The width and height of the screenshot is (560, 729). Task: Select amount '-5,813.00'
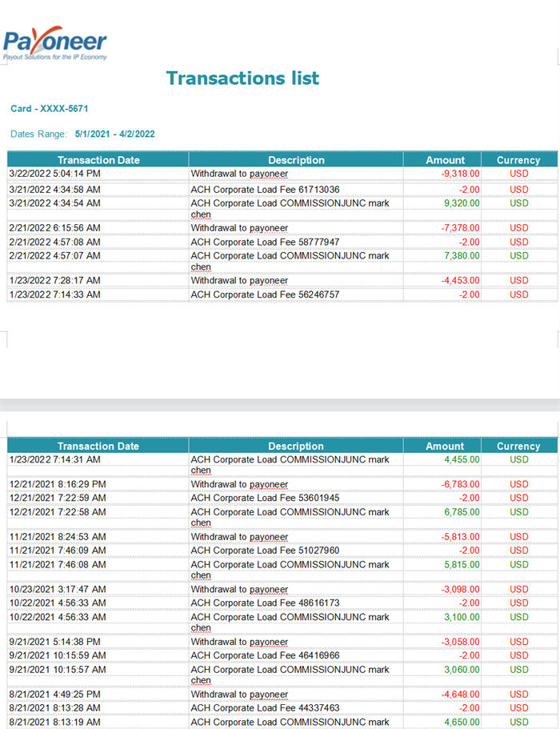(x=460, y=536)
